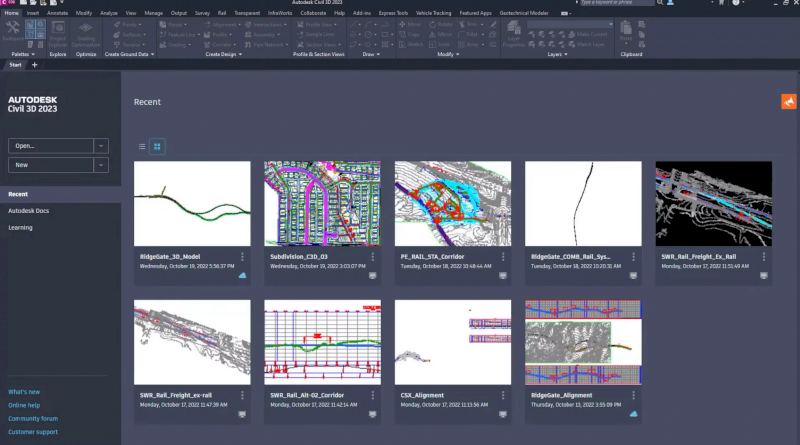Image resolution: width=800 pixels, height=445 pixels.
Task: Open the three-dot menu for PE_RAIL_STA_Corridor
Action: (x=502, y=257)
